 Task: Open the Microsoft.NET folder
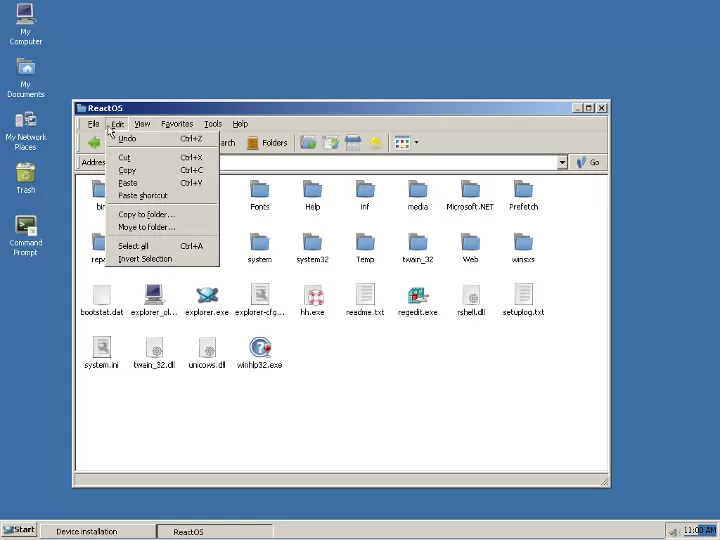[470, 191]
